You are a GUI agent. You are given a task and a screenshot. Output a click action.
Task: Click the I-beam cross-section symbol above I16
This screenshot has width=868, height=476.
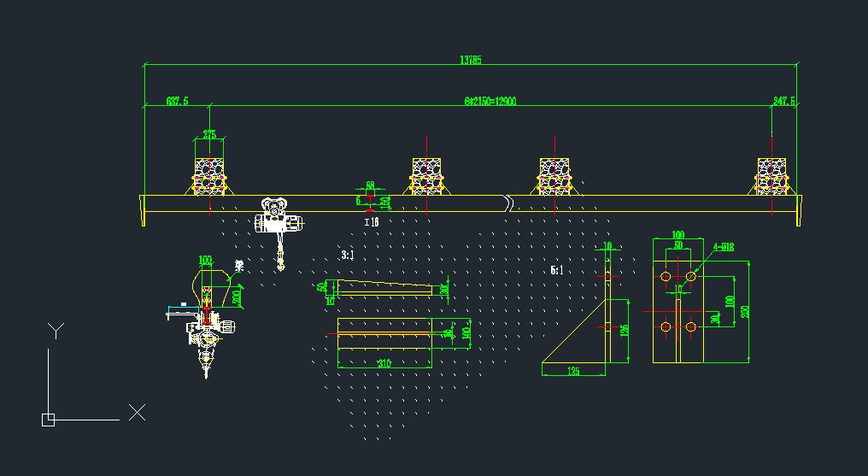point(369,202)
